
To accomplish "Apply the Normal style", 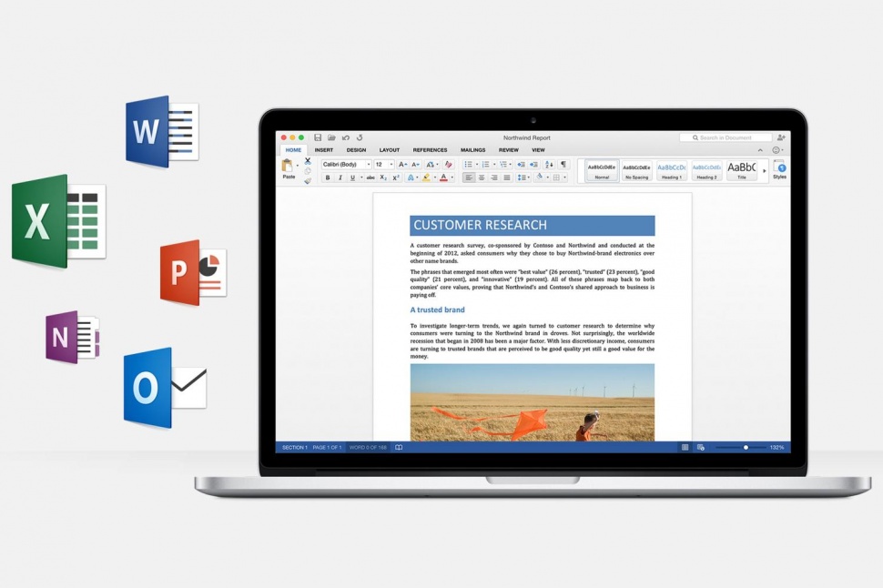I will [602, 170].
